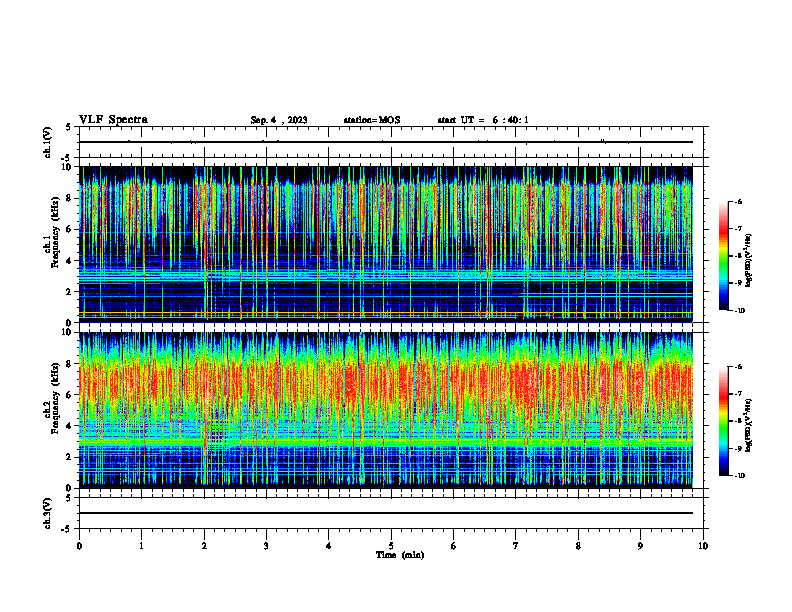The width and height of the screenshot is (792, 612).
Task: Click the "VLF Spectra" plot title
Action: click(x=113, y=120)
